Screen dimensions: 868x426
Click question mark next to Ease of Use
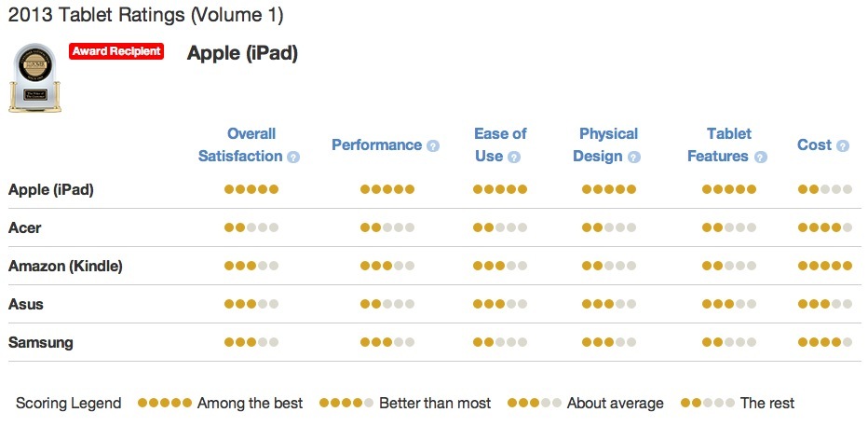point(514,158)
